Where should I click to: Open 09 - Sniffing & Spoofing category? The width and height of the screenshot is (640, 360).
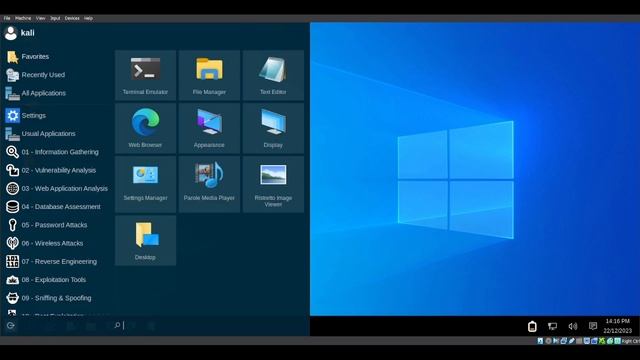coord(57,298)
